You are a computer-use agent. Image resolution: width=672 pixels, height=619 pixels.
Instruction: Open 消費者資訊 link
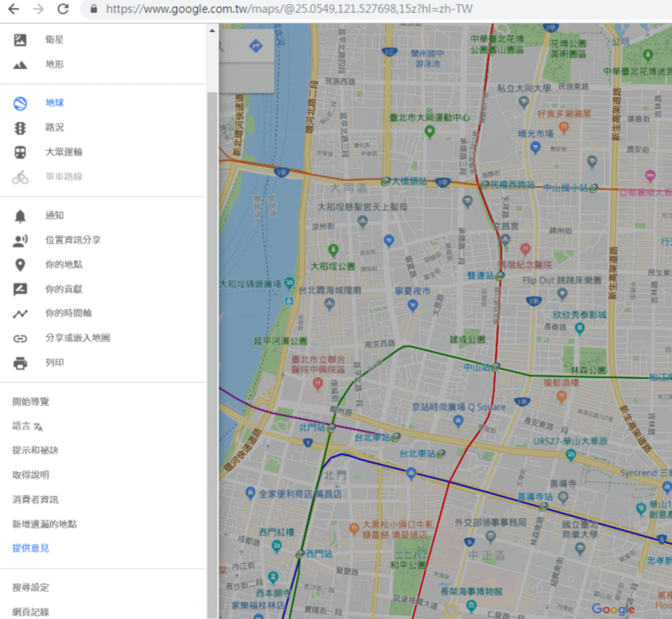[x=35, y=500]
